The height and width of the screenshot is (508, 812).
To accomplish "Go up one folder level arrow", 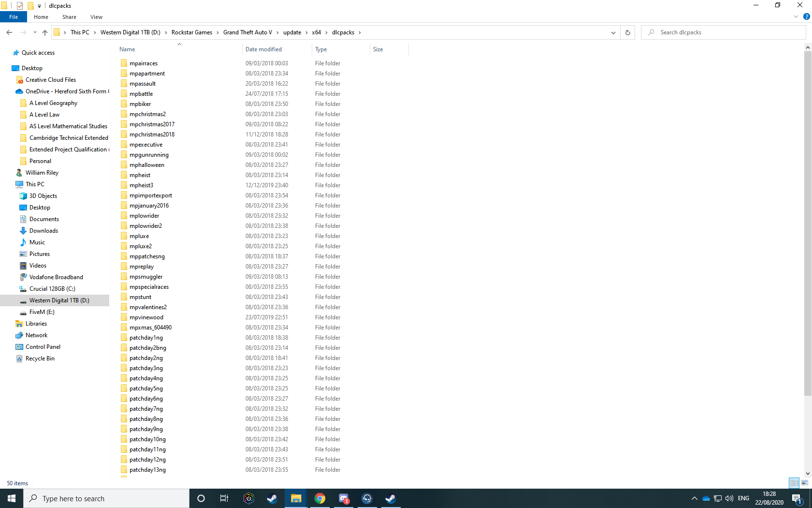I will click(45, 32).
